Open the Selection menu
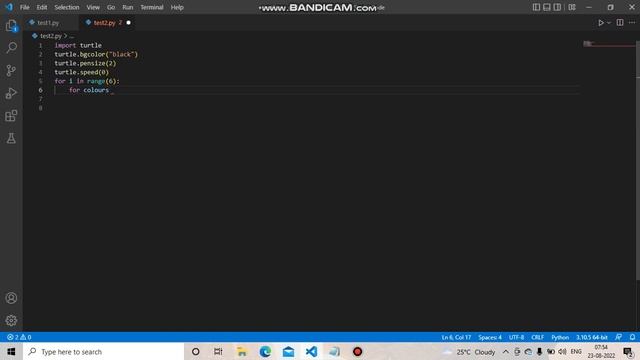 pos(67,7)
